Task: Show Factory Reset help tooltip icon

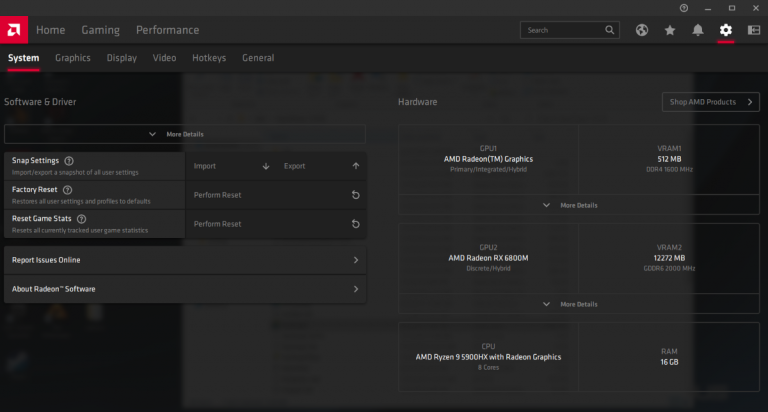Action: (x=68, y=190)
